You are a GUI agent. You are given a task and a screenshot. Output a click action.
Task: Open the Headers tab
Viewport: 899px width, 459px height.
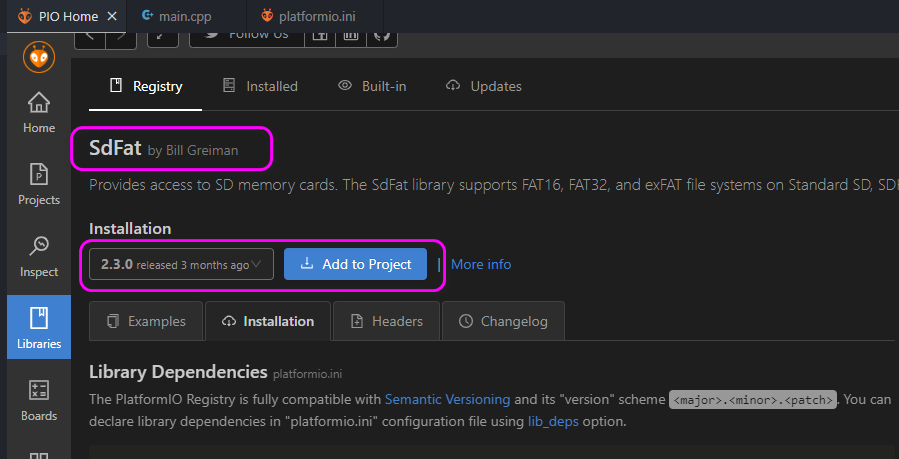tap(386, 321)
